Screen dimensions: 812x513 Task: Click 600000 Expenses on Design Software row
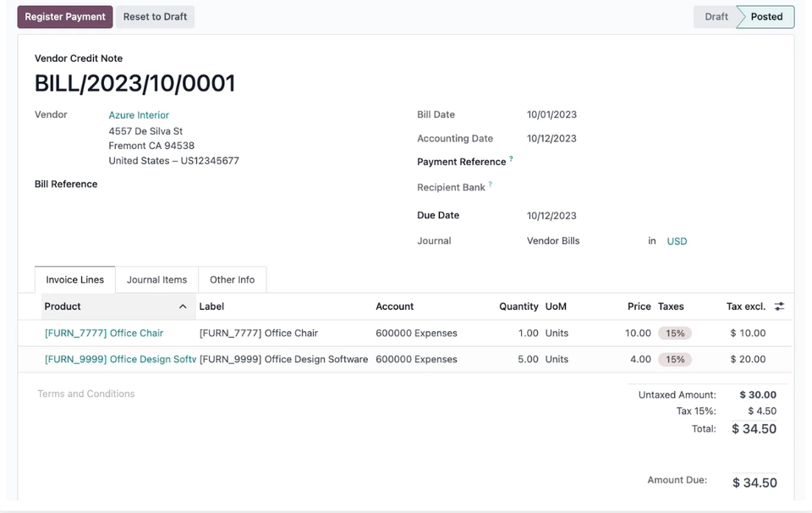(416, 359)
